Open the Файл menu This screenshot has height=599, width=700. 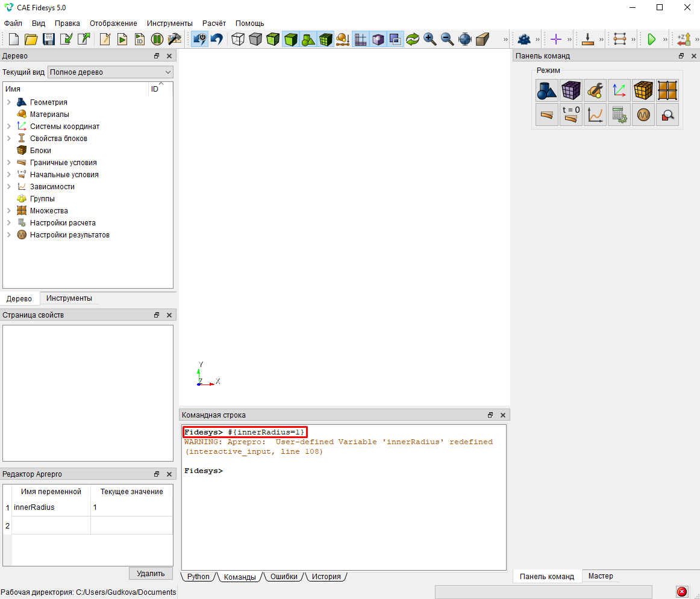(x=13, y=24)
